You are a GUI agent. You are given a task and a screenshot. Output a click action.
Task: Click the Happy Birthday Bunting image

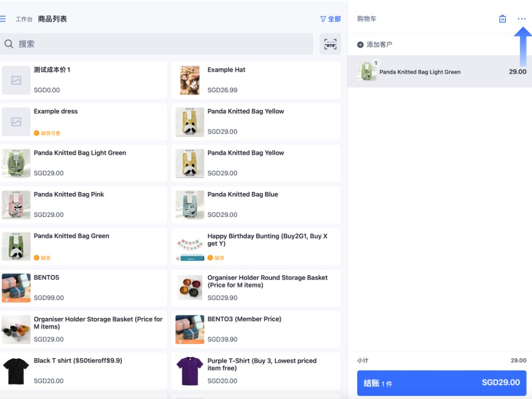[x=190, y=246]
